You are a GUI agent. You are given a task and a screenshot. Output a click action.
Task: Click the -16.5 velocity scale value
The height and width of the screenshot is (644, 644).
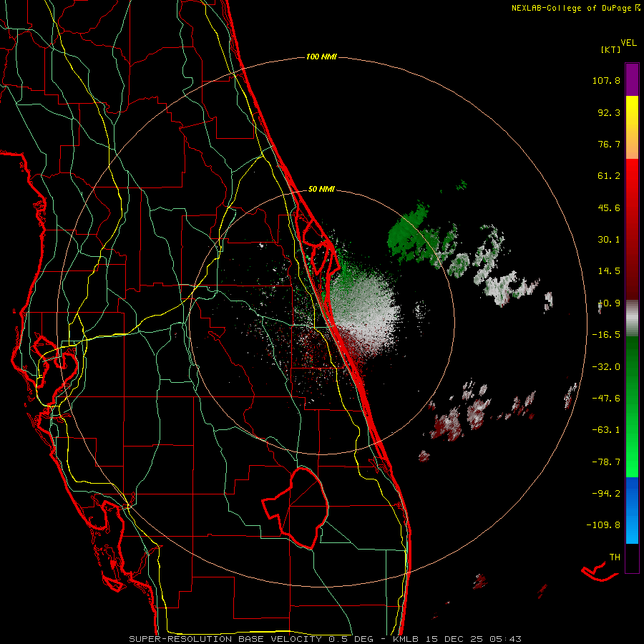[606, 335]
